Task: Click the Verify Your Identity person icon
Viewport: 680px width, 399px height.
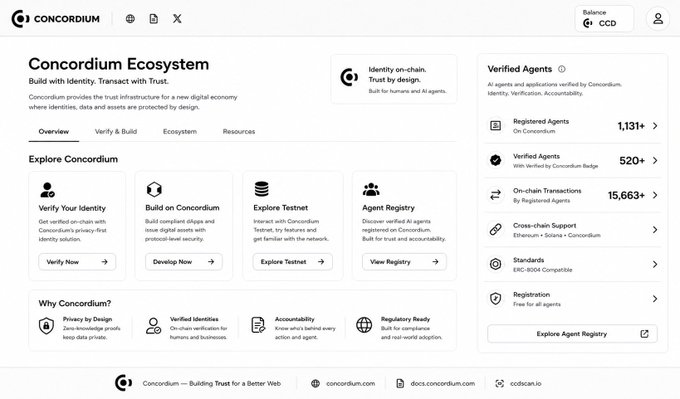Action: pyautogui.click(x=47, y=190)
